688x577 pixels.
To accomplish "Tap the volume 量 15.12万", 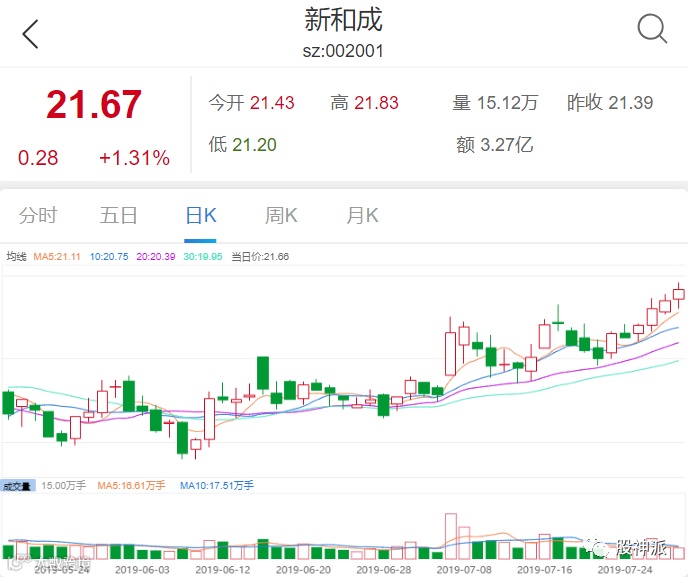I will [495, 103].
